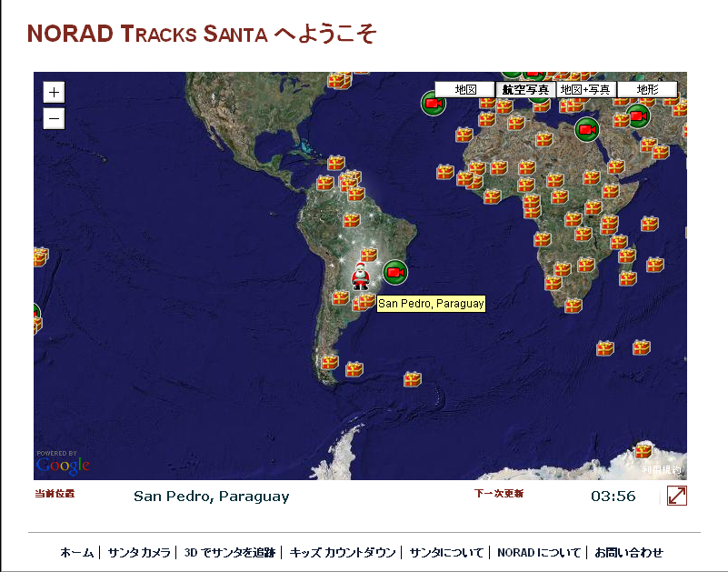The height and width of the screenshot is (572, 728).
Task: Click the Google logo on the map
Action: point(63,465)
